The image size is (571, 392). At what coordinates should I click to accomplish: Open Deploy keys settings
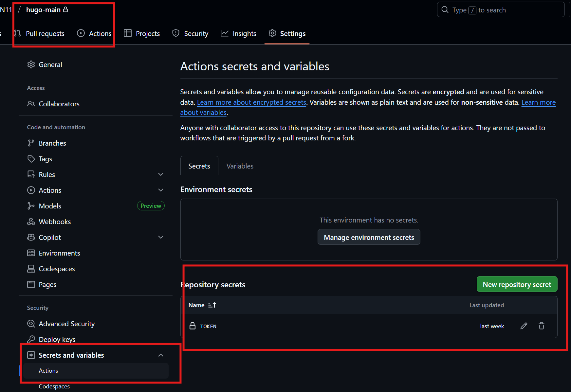click(x=96, y=340)
